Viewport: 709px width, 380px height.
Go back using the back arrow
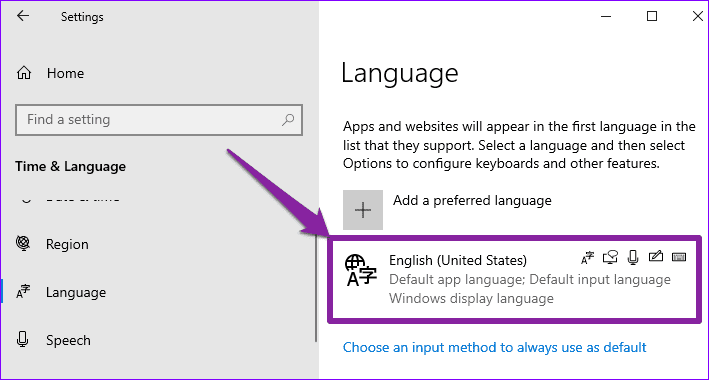coord(23,16)
